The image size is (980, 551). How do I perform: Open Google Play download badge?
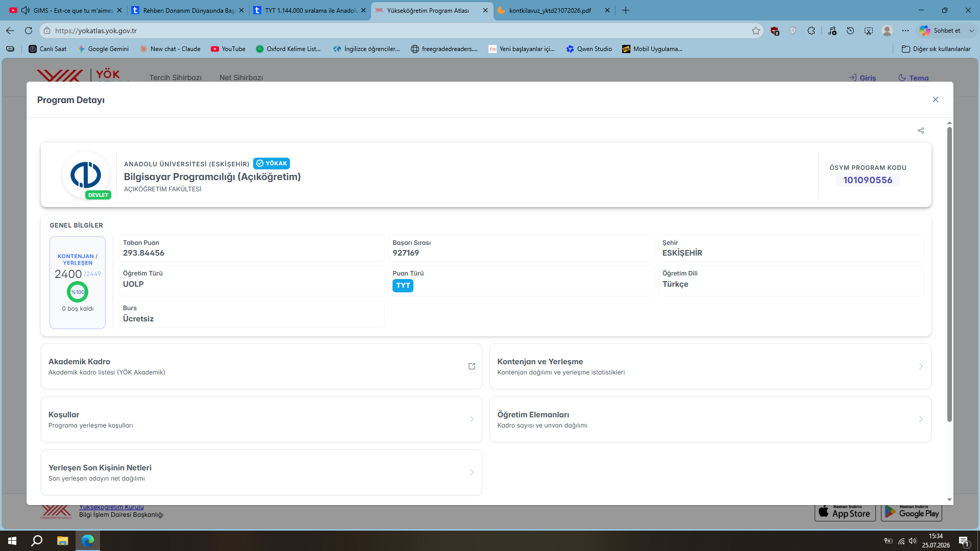point(912,512)
